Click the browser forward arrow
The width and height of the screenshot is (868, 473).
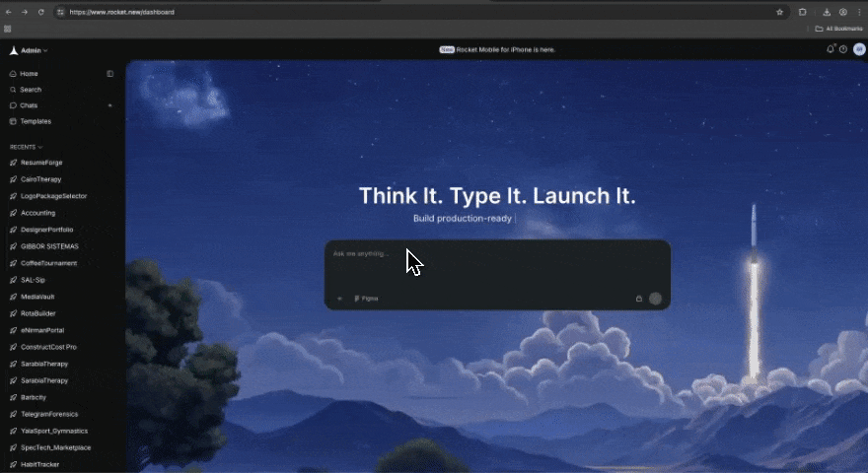tap(25, 12)
